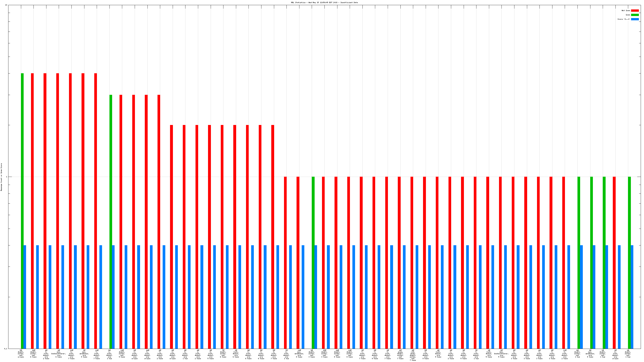Click label 2@ dnsbl.sorbs.net 1 hop

(628, 354)
